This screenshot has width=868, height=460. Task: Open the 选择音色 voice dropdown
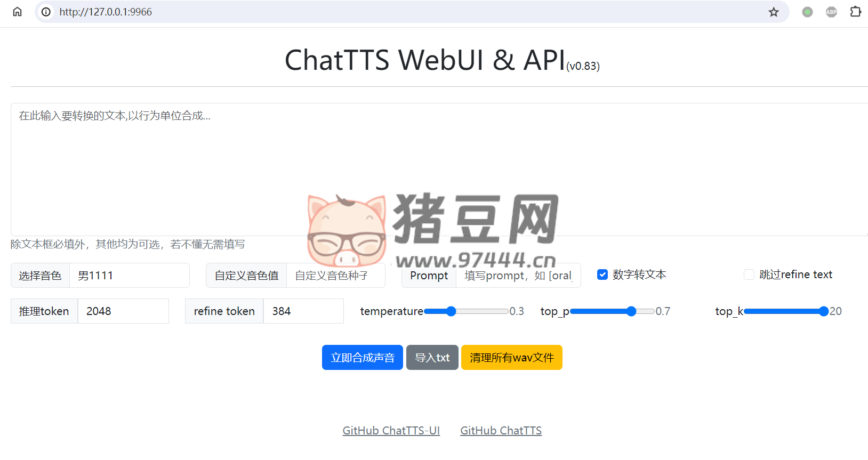(129, 276)
